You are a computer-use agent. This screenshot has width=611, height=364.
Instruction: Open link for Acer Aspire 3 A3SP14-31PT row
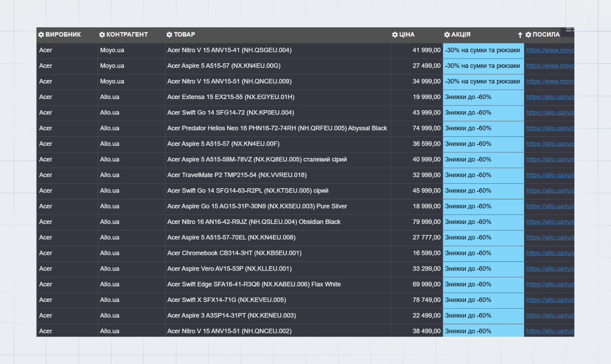[x=550, y=315]
